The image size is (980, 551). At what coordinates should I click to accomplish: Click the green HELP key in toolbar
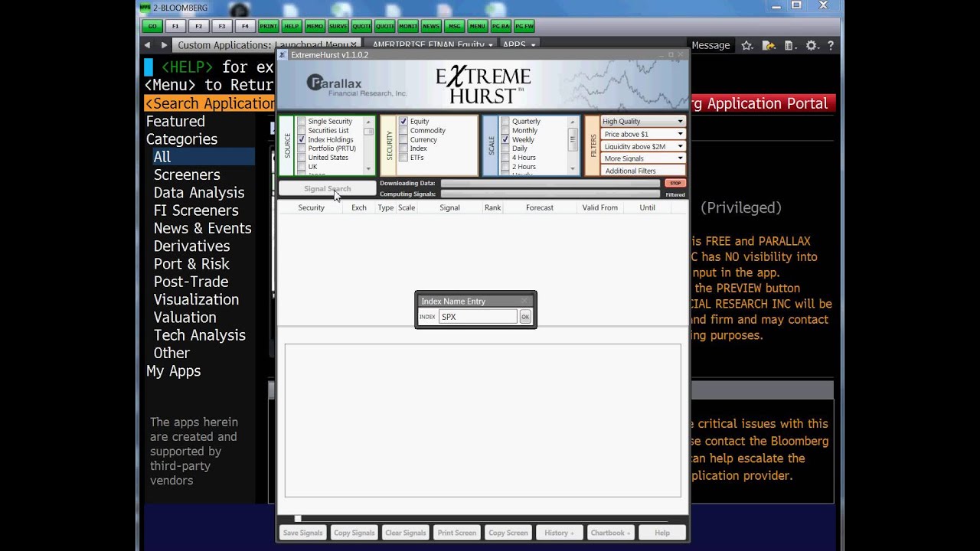pyautogui.click(x=291, y=26)
